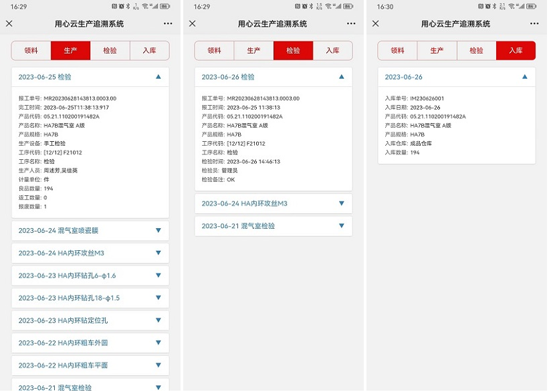Click 报废数量 1 line

33,206
